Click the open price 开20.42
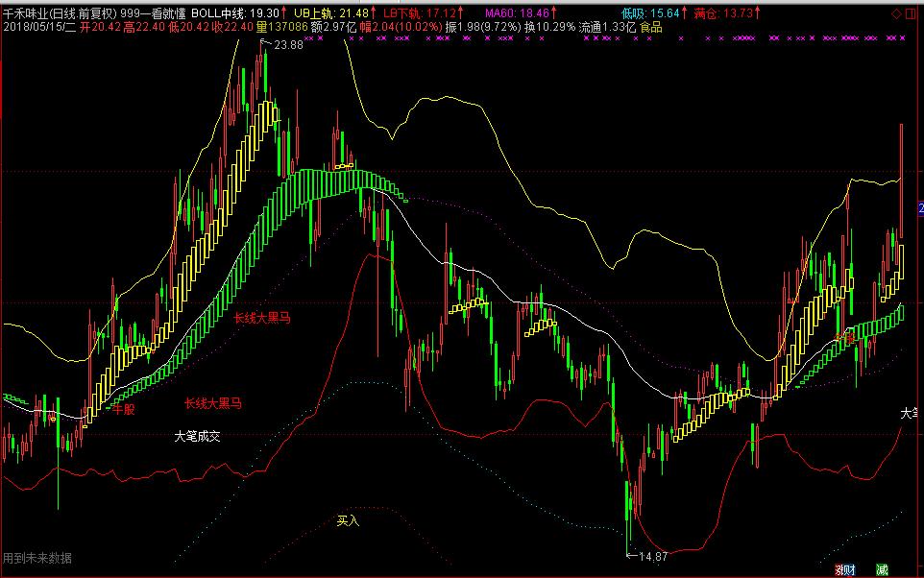The height and width of the screenshot is (578, 924). click(100, 27)
